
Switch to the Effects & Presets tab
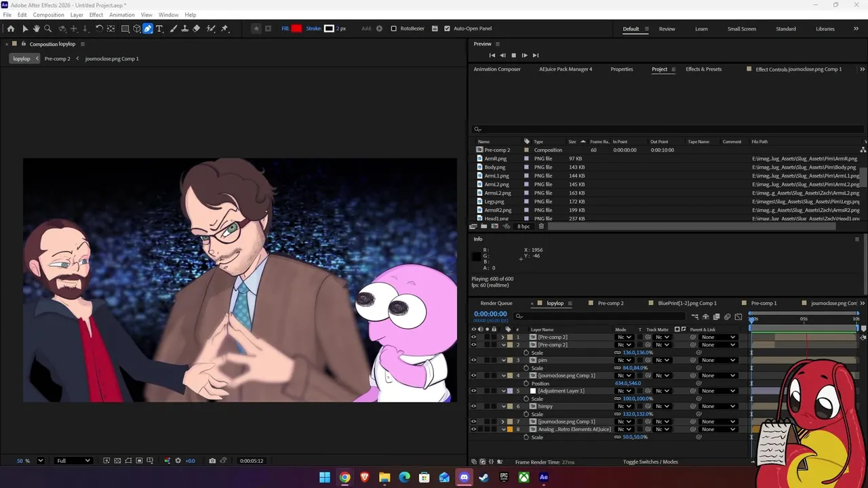click(x=703, y=69)
